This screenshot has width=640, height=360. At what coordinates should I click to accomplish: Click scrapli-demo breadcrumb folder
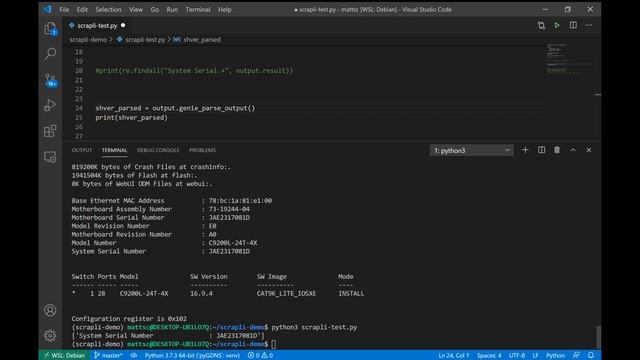[88, 40]
